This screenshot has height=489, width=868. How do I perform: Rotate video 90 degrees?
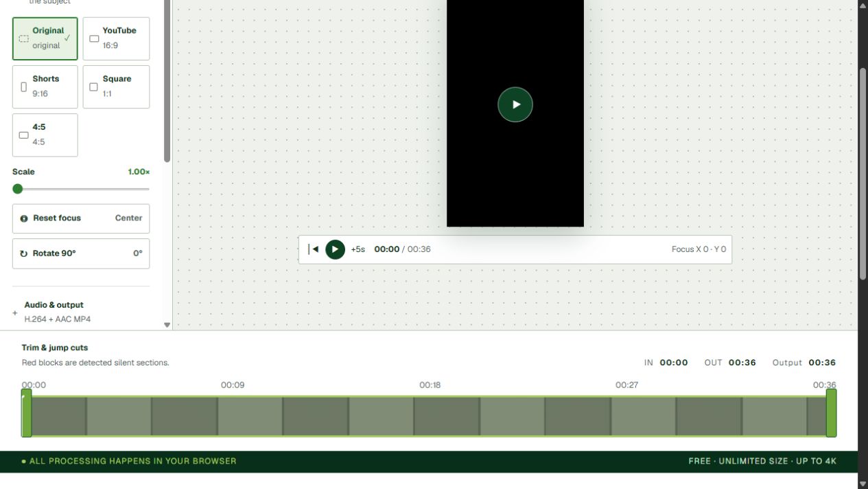pyautogui.click(x=81, y=253)
